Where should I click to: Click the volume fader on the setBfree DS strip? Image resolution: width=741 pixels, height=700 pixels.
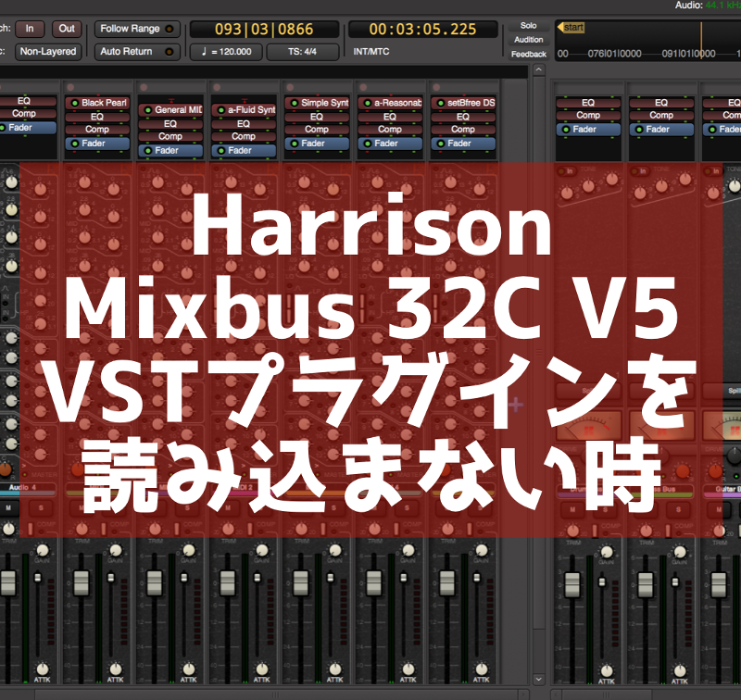tap(447, 582)
